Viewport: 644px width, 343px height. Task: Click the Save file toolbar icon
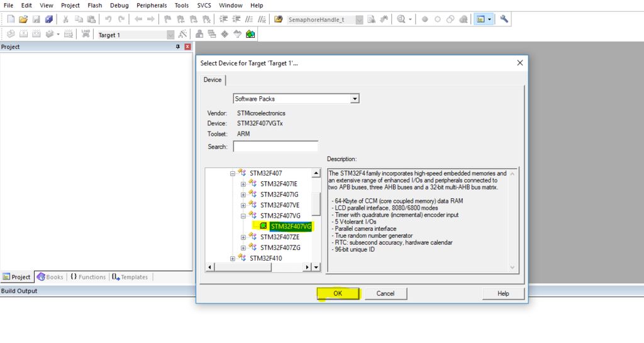tap(36, 20)
